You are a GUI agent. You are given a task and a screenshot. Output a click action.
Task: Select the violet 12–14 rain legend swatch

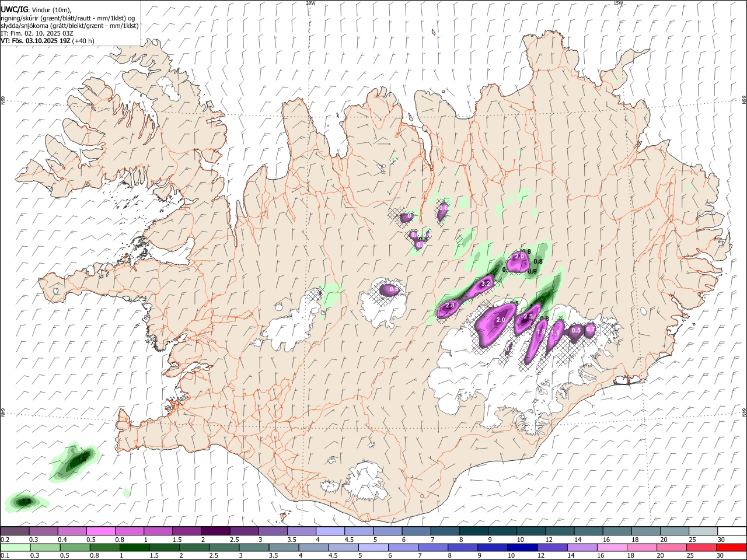(553, 547)
